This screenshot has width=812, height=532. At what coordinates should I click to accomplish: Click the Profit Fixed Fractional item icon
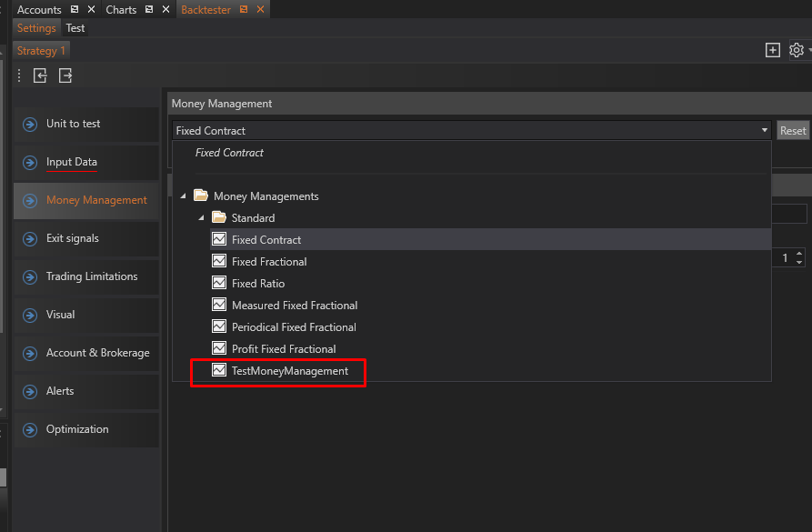click(x=219, y=349)
